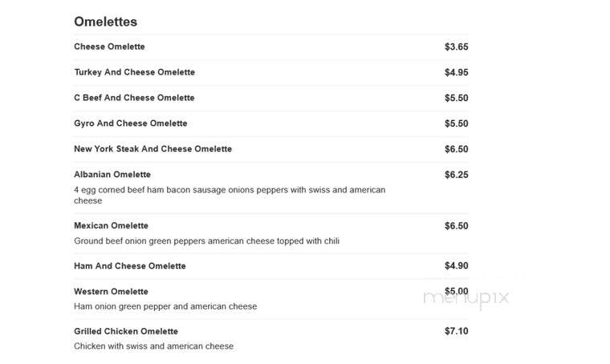610x364 pixels.
Task: Click the $3.65 Cheese Omelette price
Action: (x=457, y=47)
